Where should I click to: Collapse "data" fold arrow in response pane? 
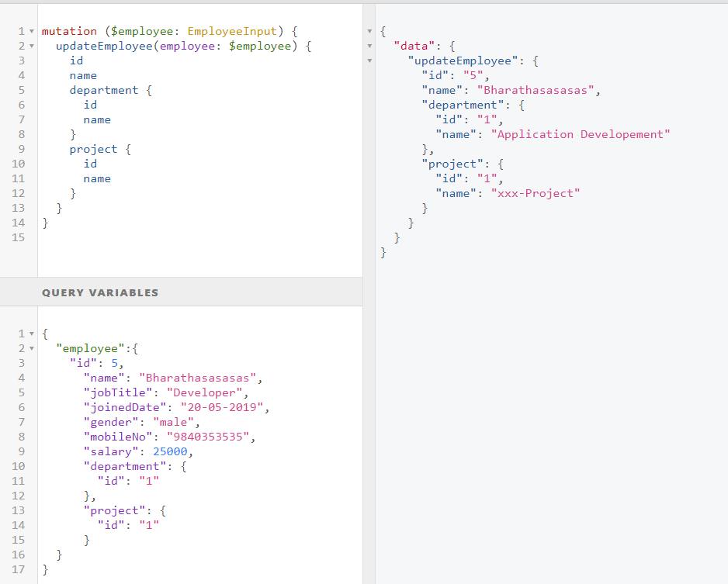pyautogui.click(x=369, y=47)
